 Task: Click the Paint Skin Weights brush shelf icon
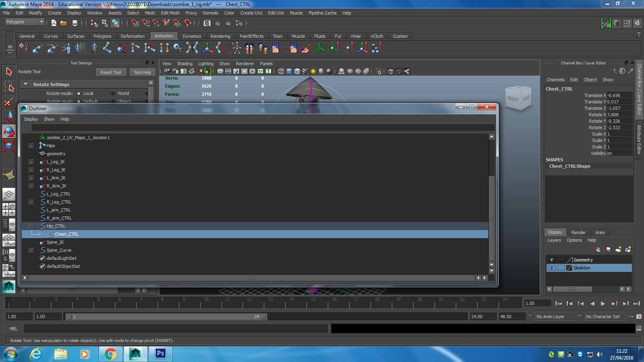[x=305, y=48]
